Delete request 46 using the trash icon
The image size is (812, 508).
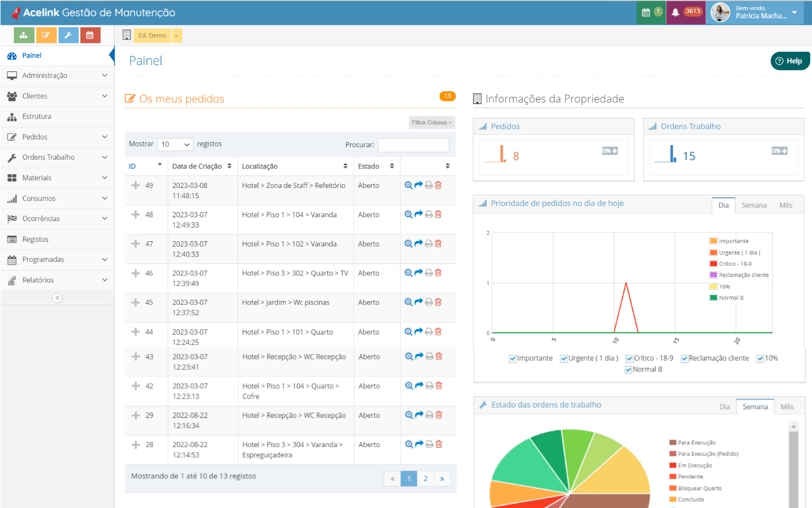[438, 273]
